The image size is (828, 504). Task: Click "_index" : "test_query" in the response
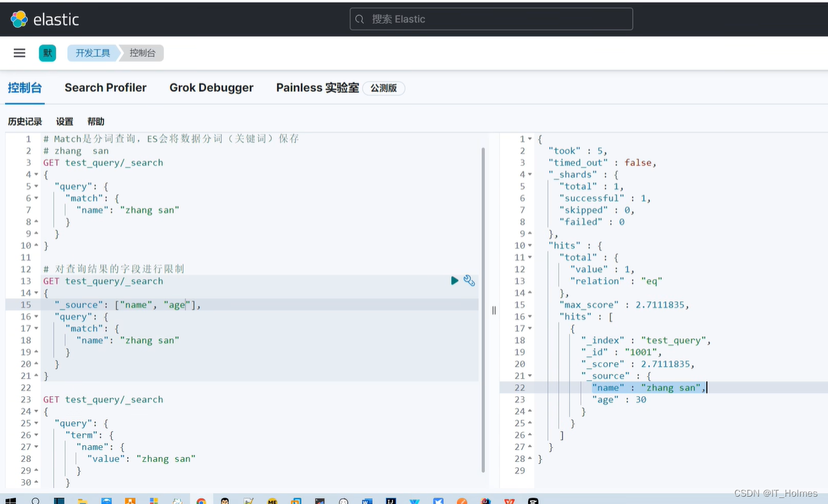(x=646, y=340)
